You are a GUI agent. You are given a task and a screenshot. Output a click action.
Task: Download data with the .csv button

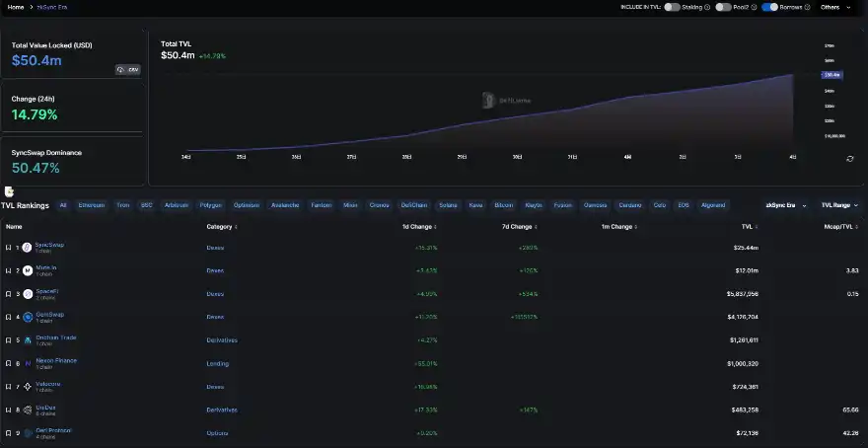coord(128,70)
